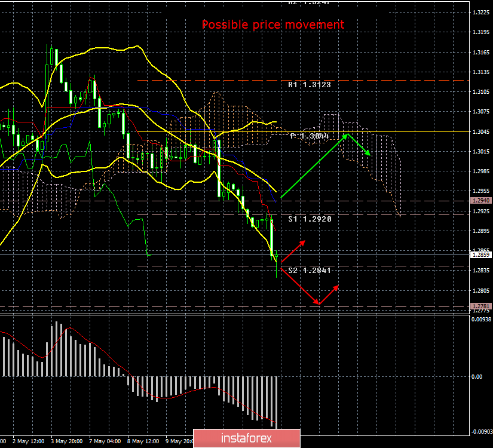Click price axis value 1.3045
The image size is (493, 448).
482,131
